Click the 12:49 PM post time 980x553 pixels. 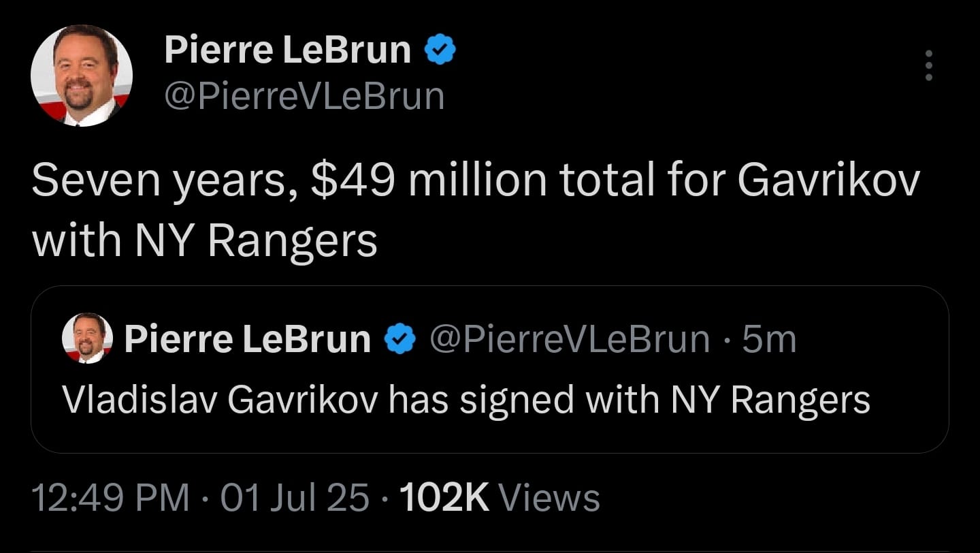click(111, 498)
